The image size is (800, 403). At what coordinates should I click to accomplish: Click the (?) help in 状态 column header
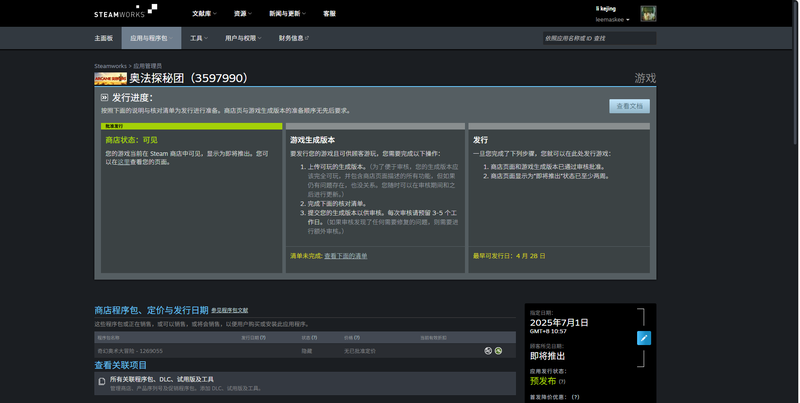(314, 338)
